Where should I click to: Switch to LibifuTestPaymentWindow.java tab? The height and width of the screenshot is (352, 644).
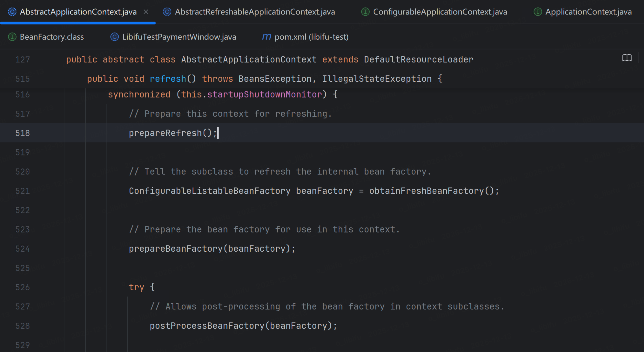pos(179,37)
